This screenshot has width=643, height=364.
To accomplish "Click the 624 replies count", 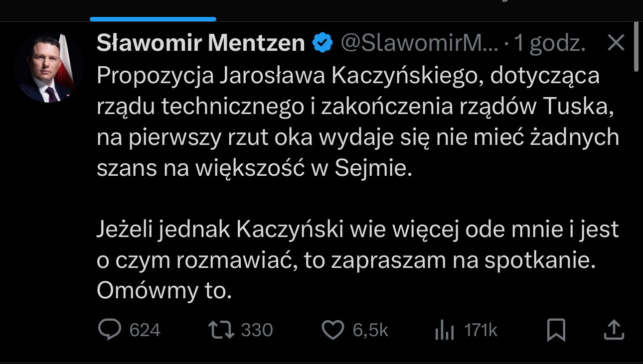I will coord(145,330).
